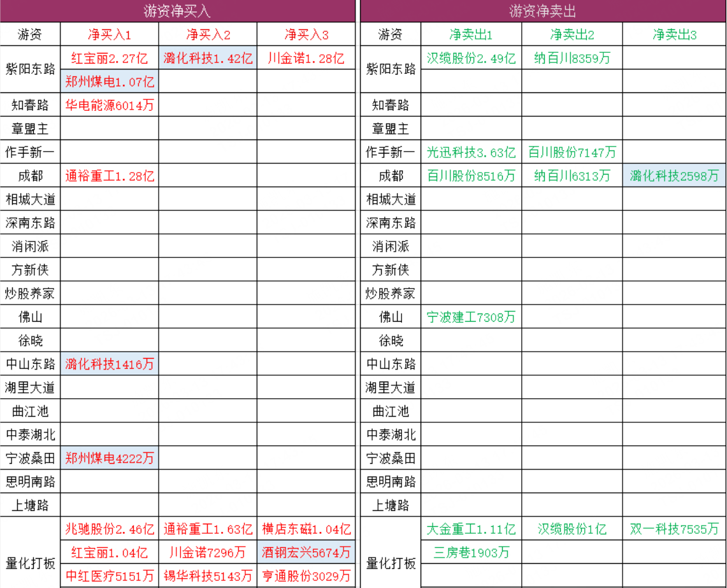Select 作手新一 in the sell table
This screenshot has width=727, height=588.
391,152
